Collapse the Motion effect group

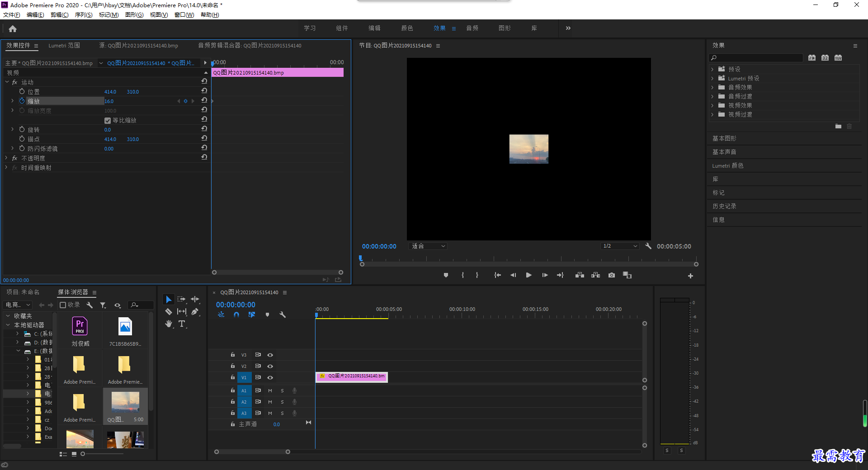click(x=7, y=82)
